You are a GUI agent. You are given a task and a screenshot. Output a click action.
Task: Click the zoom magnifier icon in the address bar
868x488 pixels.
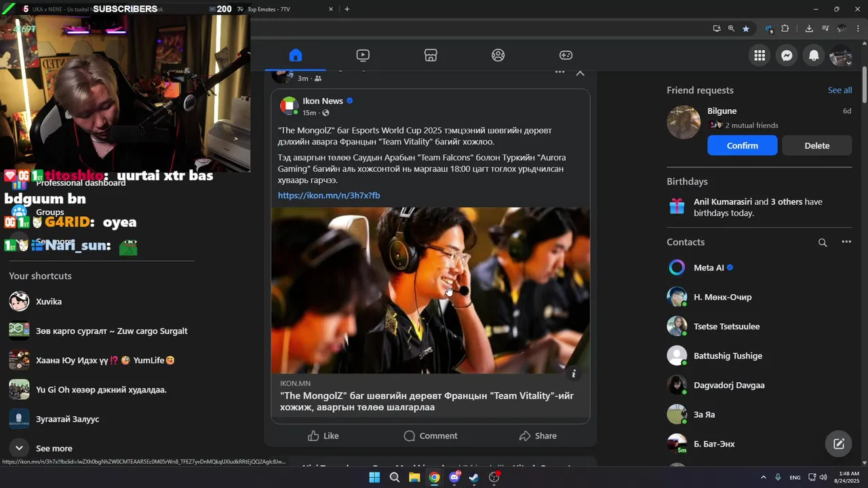[x=731, y=28]
